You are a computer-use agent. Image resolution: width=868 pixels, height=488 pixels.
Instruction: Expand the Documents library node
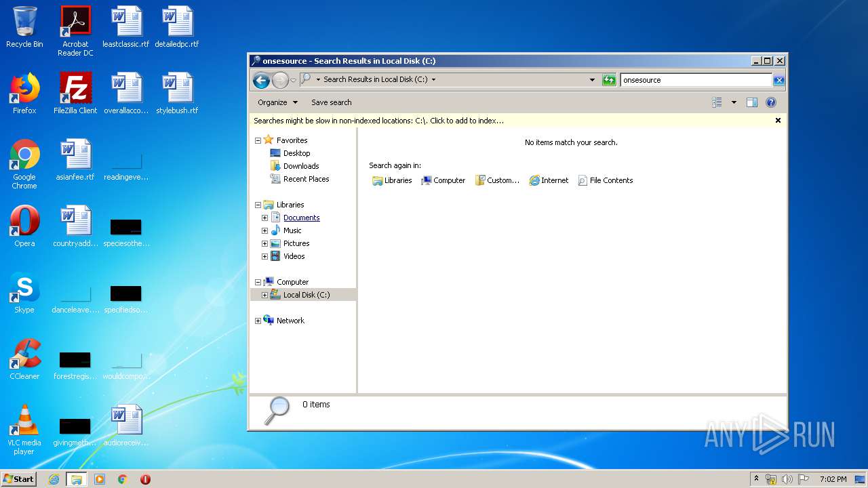[264, 218]
